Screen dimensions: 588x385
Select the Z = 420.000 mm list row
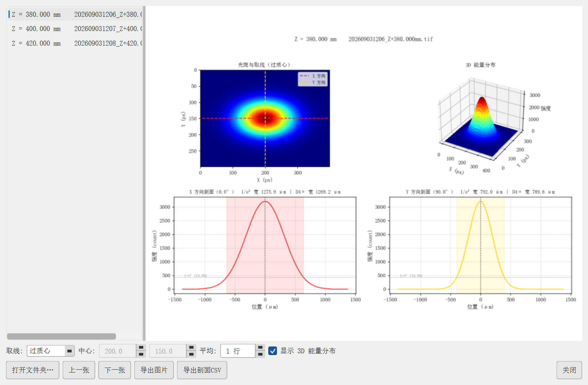click(75, 43)
